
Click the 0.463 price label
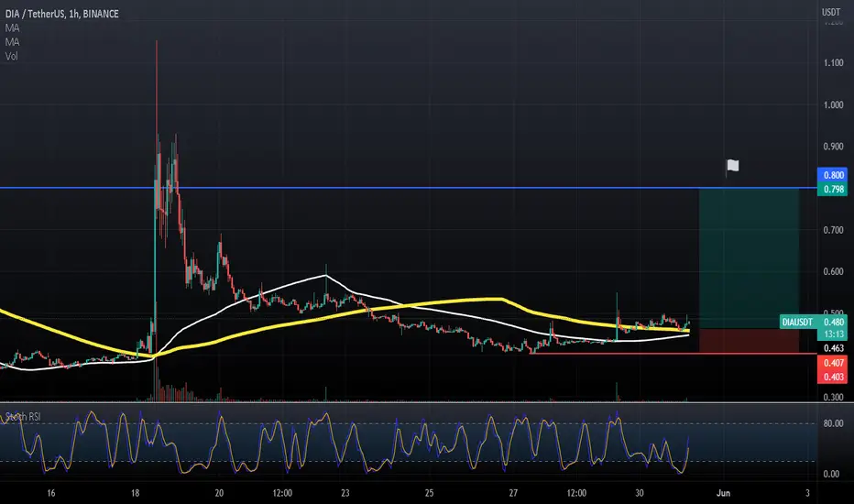(833, 348)
